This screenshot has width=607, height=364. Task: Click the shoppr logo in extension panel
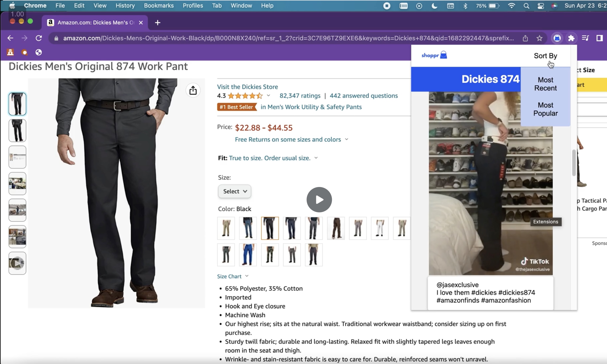coord(434,55)
